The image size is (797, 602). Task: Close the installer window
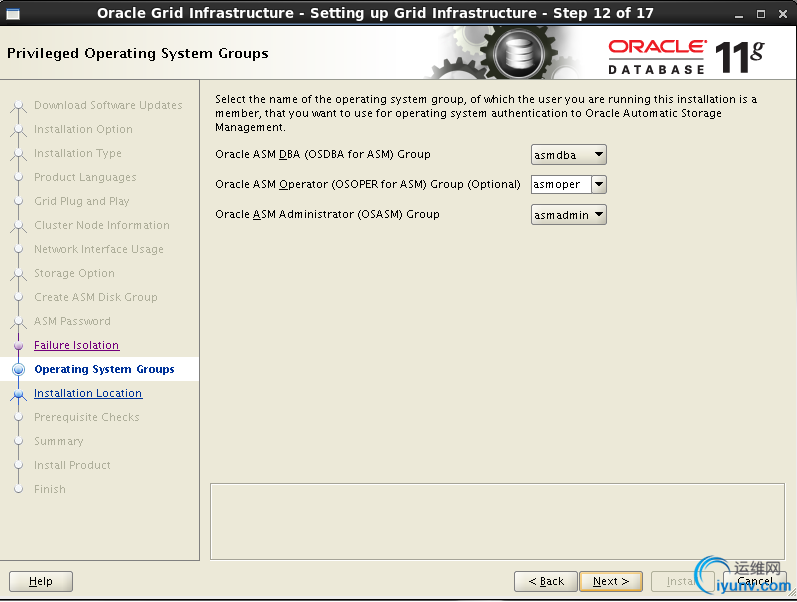coord(783,14)
